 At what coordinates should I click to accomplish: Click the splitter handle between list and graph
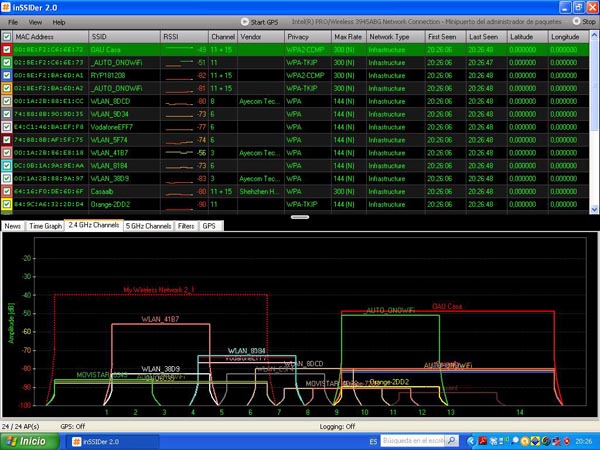(x=300, y=217)
